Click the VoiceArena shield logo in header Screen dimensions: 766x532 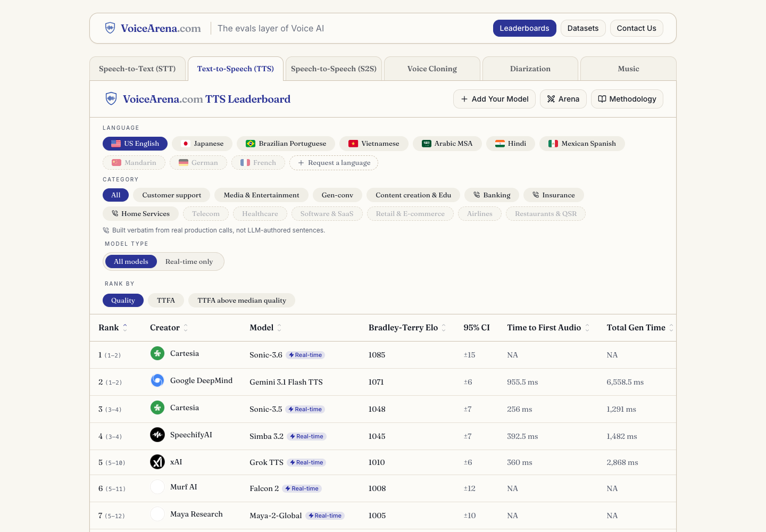110,28
